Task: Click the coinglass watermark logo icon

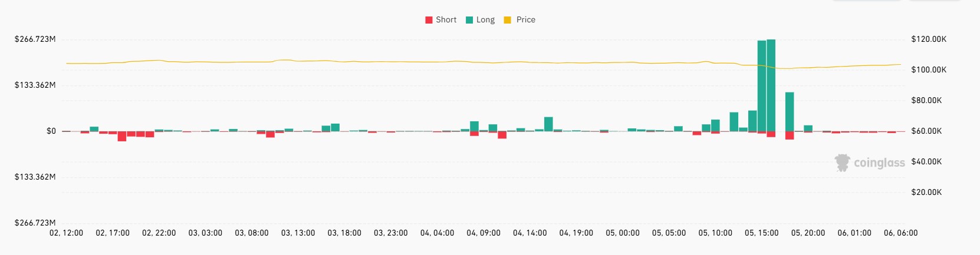Action: tap(842, 163)
